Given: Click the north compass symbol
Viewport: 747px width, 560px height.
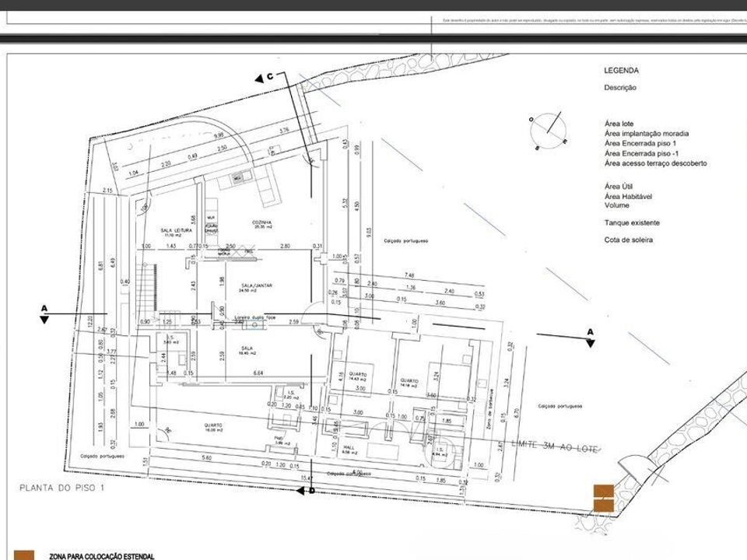Looking at the screenshot, I should coord(548,130).
